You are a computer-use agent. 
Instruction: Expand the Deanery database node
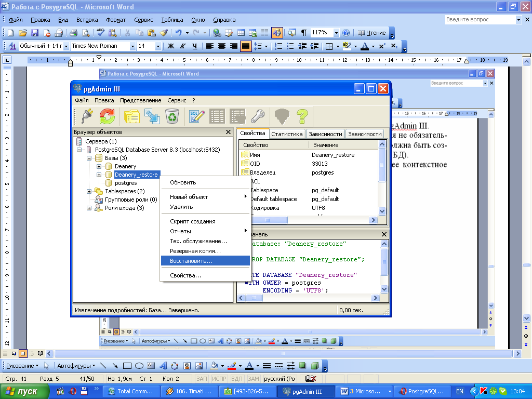[x=99, y=166]
